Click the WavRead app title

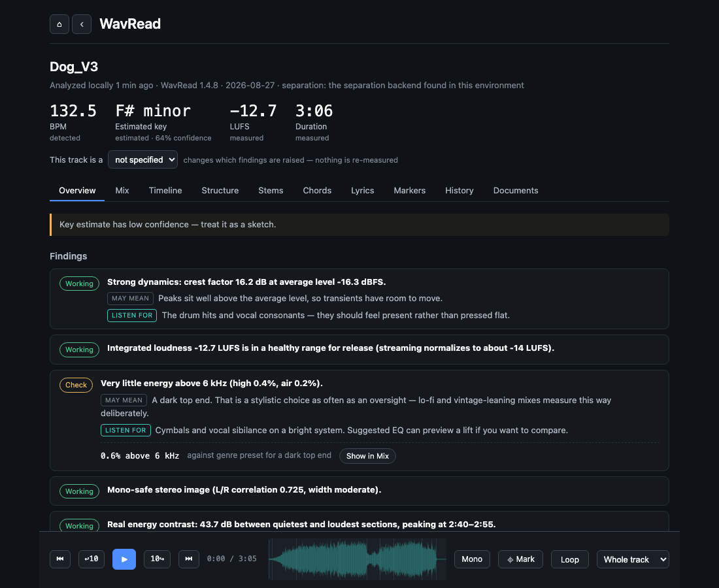130,24
